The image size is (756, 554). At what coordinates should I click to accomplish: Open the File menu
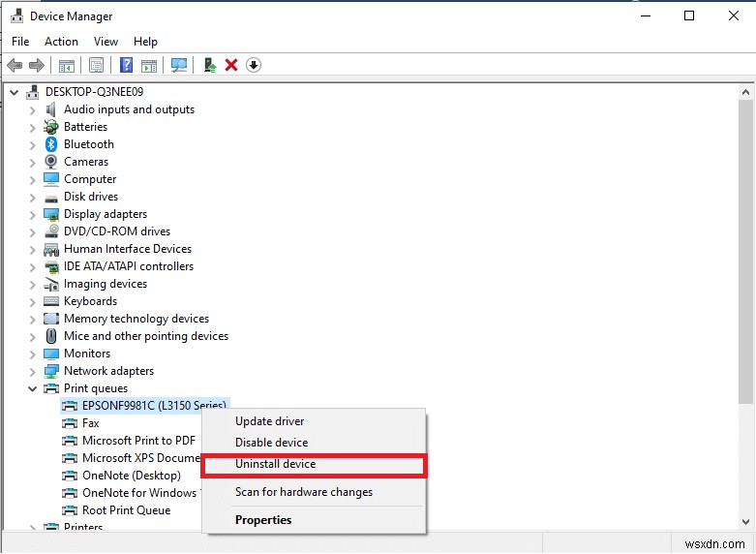point(20,42)
